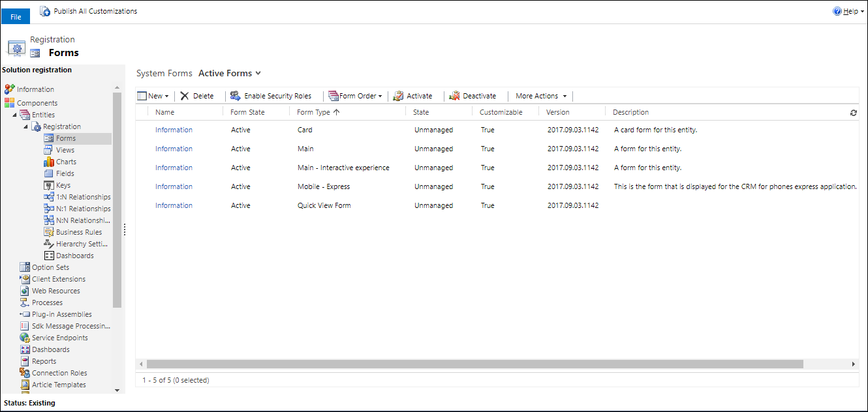Click the Option Sets icon
This screenshot has width=868, height=412.
(25, 267)
